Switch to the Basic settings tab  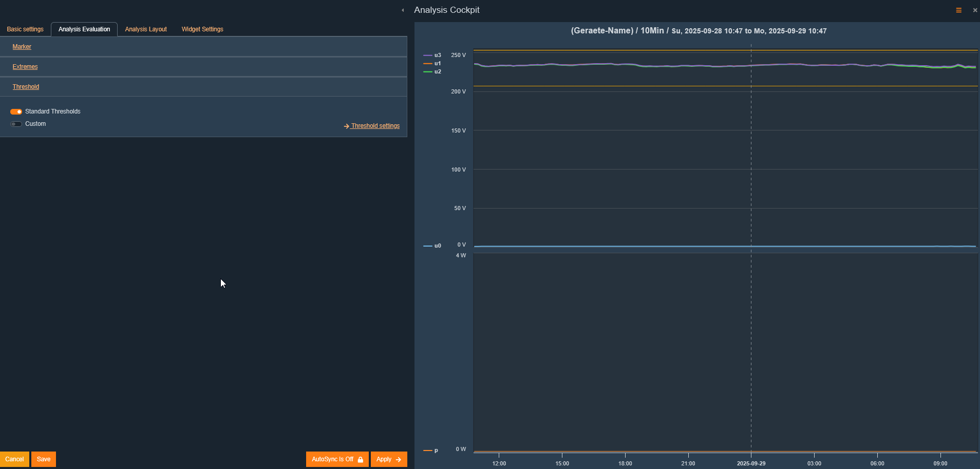click(x=25, y=29)
